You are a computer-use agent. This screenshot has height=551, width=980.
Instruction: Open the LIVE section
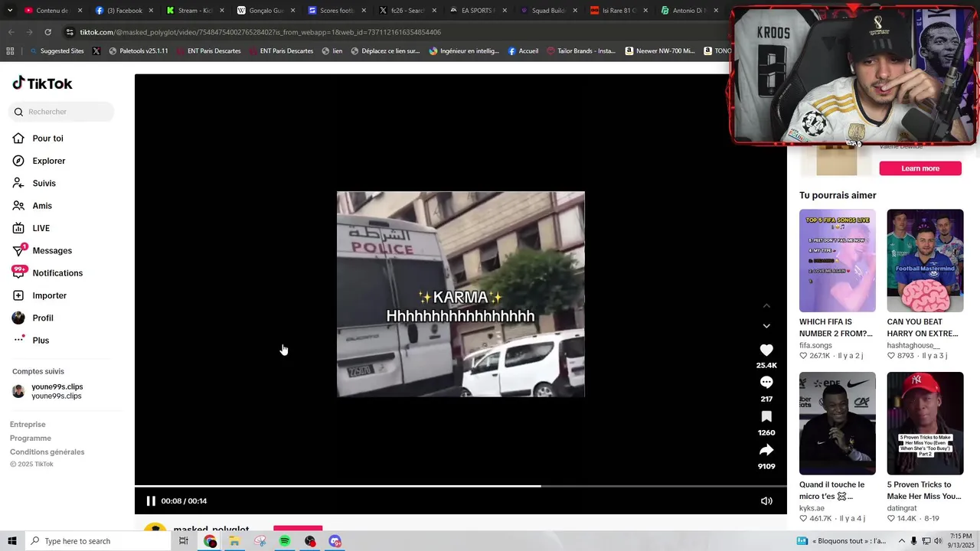[41, 228]
